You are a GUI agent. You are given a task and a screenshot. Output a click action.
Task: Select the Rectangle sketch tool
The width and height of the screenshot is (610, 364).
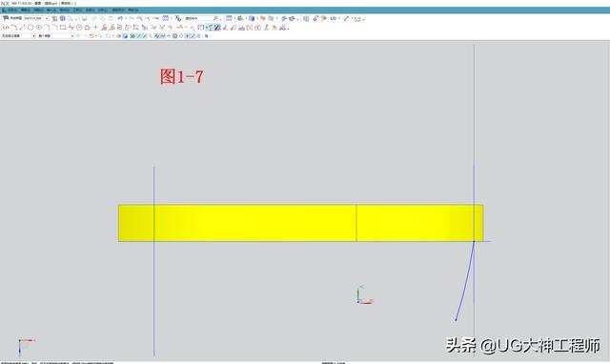63,28
